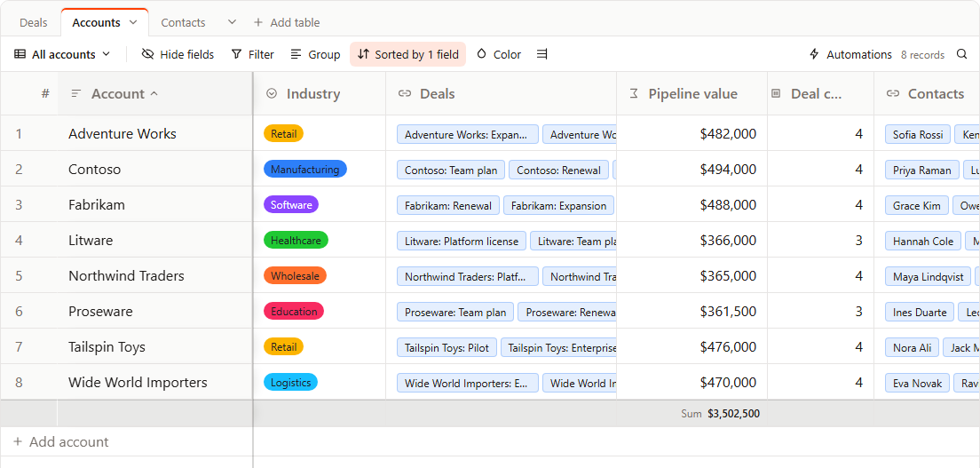Open Nora Ali contact chip

pyautogui.click(x=913, y=348)
